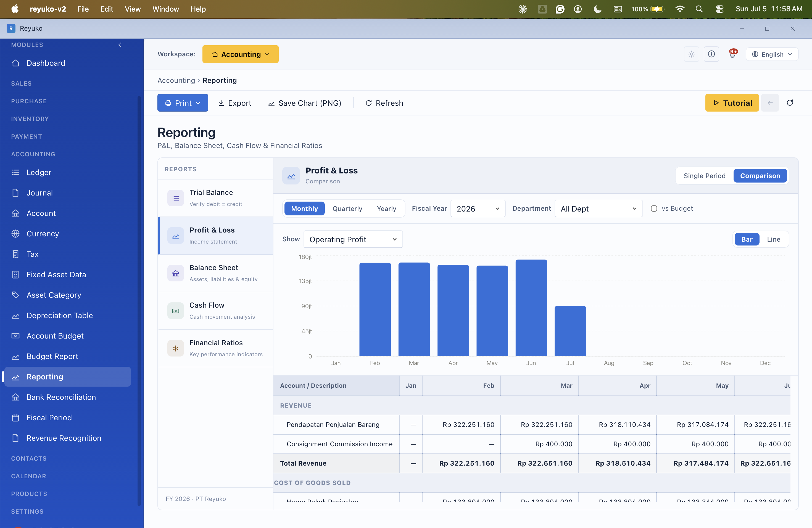
Task: Click the Refresh button in toolbar
Action: [384, 103]
